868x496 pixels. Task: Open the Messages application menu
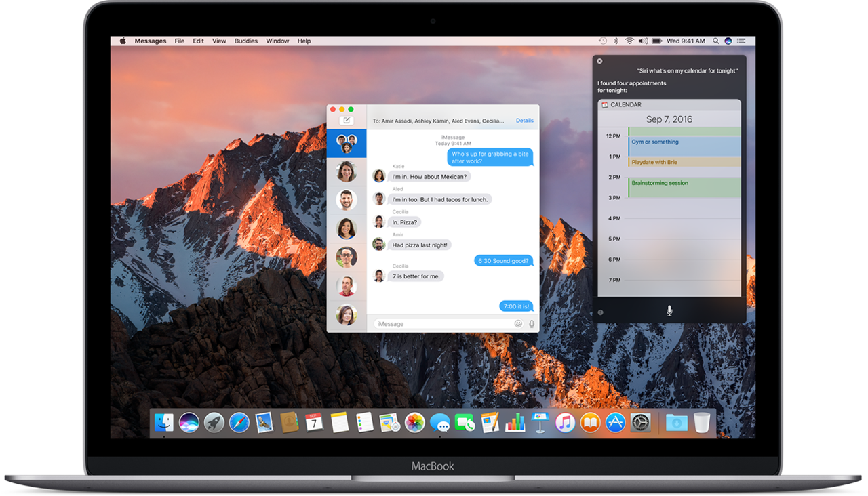151,41
